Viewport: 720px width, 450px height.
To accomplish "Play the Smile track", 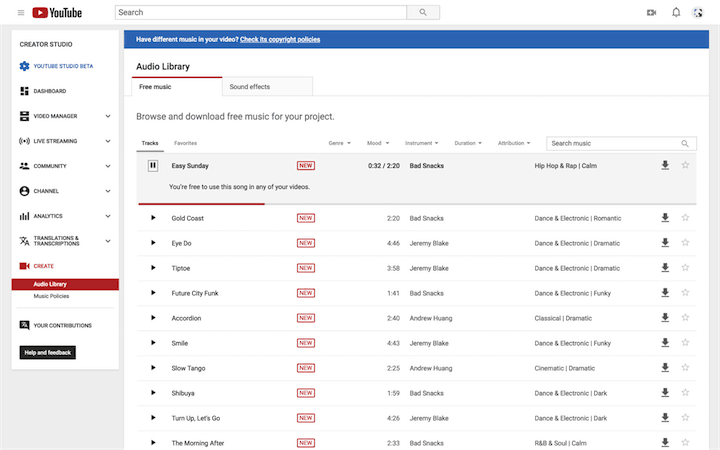I will (x=153, y=343).
